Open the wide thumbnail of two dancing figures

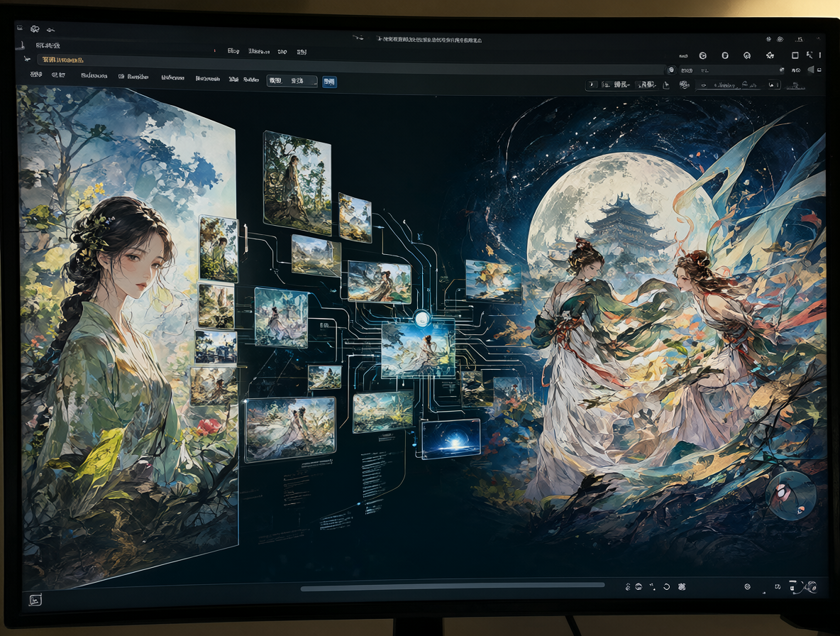(x=290, y=429)
